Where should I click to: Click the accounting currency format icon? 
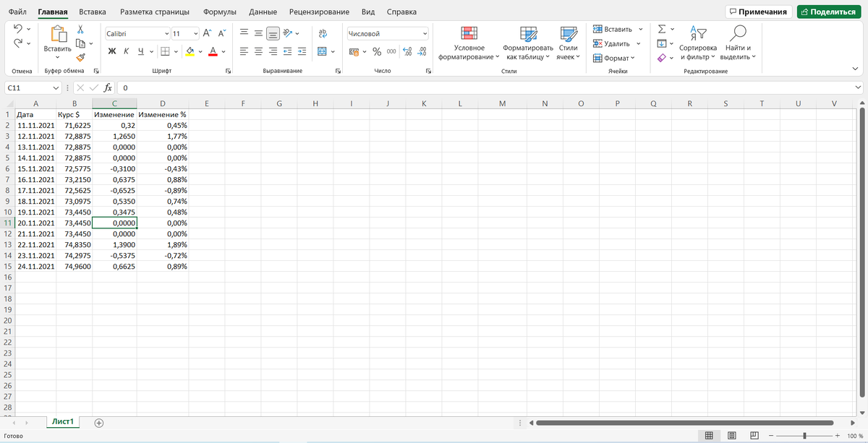(354, 51)
